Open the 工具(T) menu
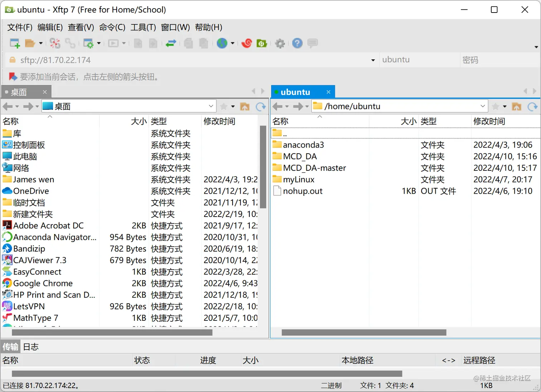The image size is (541, 392). point(143,28)
